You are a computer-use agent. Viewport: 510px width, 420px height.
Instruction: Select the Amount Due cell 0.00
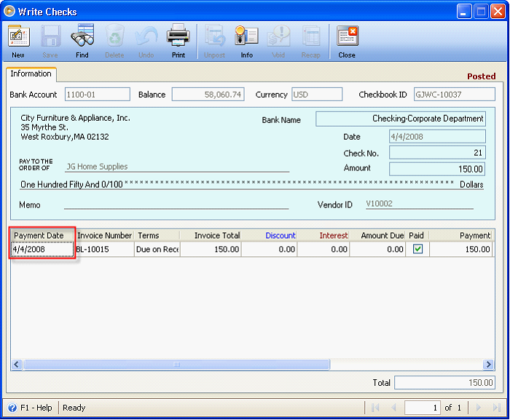coord(377,250)
